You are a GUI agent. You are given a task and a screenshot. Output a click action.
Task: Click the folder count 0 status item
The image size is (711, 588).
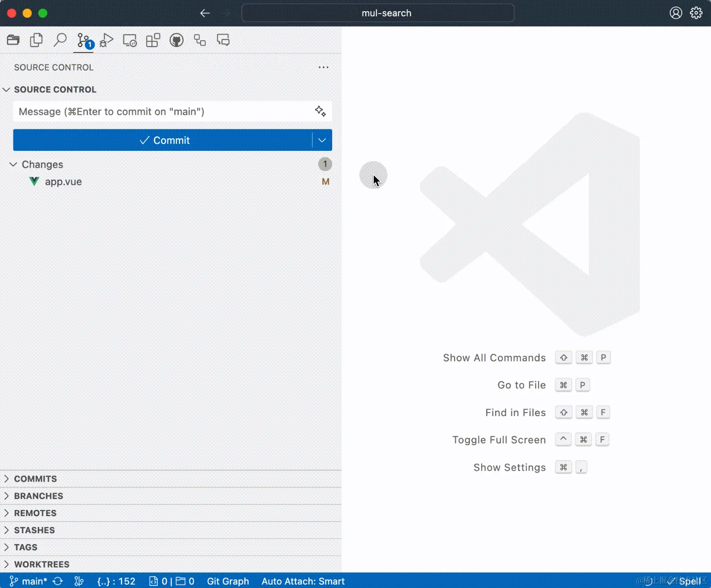185,581
